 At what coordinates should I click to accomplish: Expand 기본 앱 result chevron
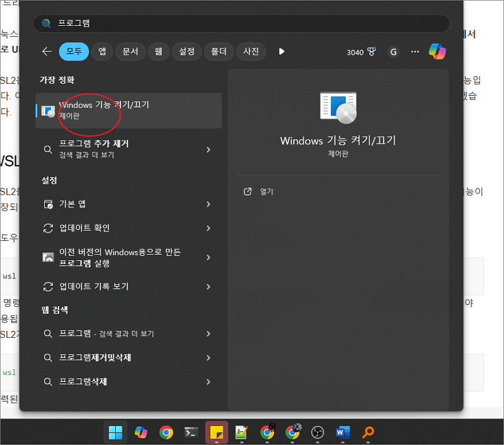pyautogui.click(x=209, y=204)
